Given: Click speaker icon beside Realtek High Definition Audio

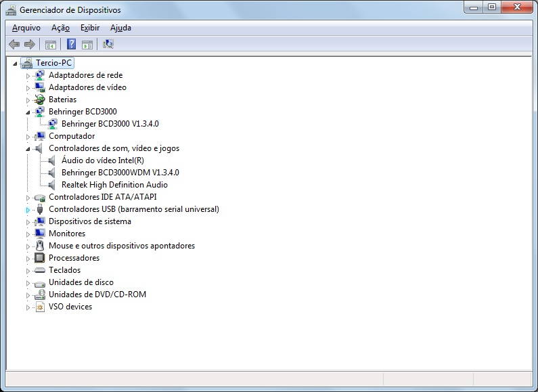Looking at the screenshot, I should pyautogui.click(x=51, y=185).
